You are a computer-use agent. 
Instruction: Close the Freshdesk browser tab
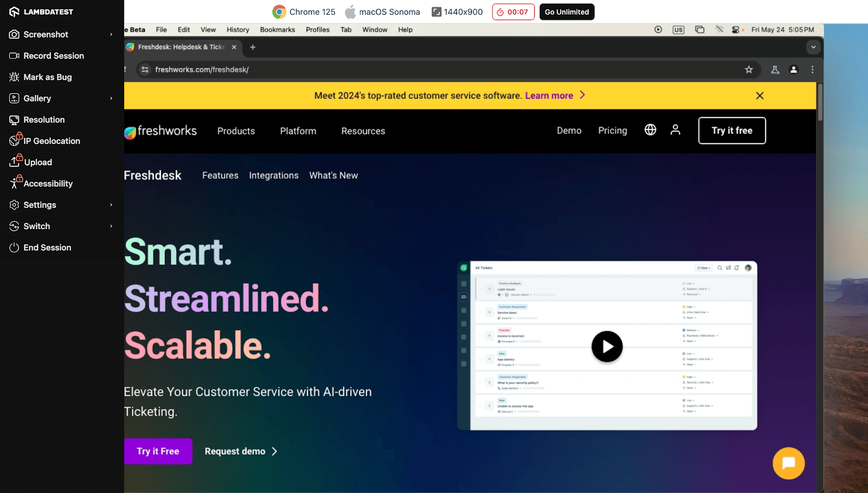pyautogui.click(x=234, y=47)
